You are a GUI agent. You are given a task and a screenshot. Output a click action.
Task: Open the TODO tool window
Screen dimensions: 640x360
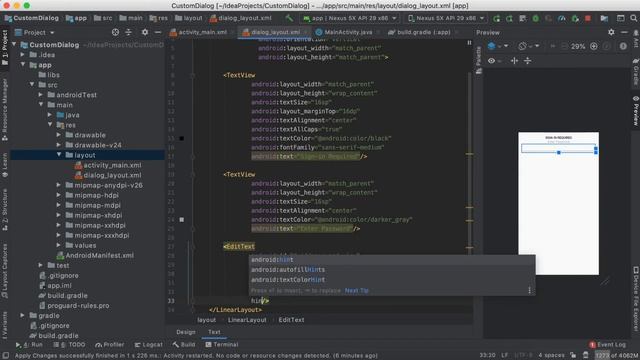[69, 345]
